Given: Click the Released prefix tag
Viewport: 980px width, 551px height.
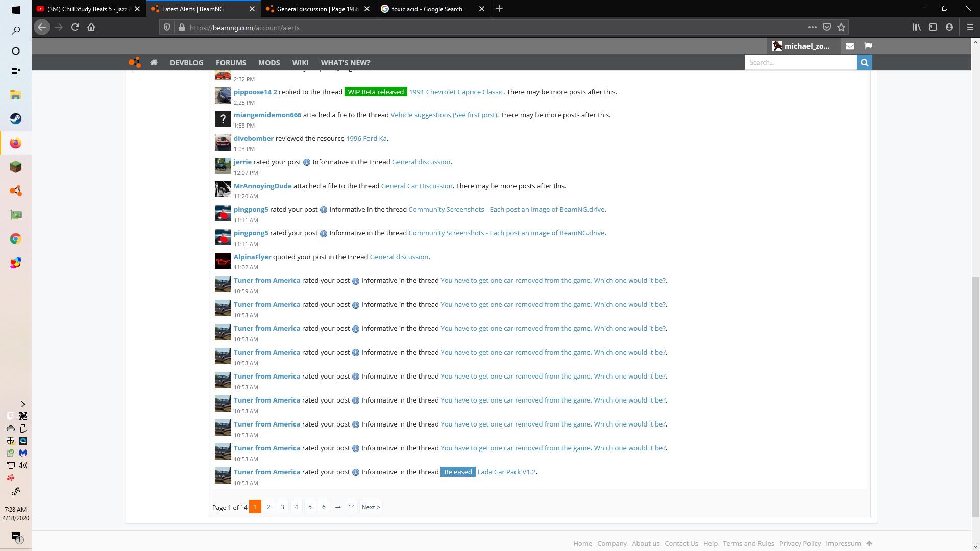Looking at the screenshot, I should point(458,472).
